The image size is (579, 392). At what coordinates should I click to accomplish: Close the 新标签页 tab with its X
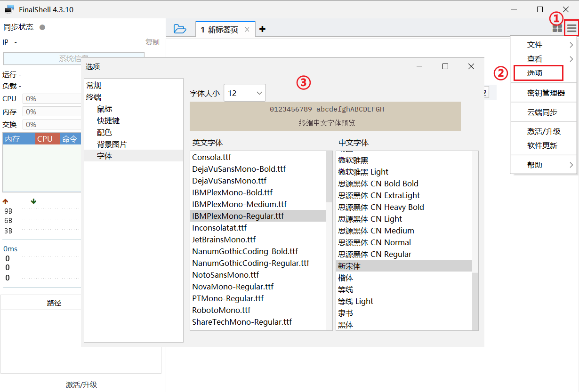247,30
